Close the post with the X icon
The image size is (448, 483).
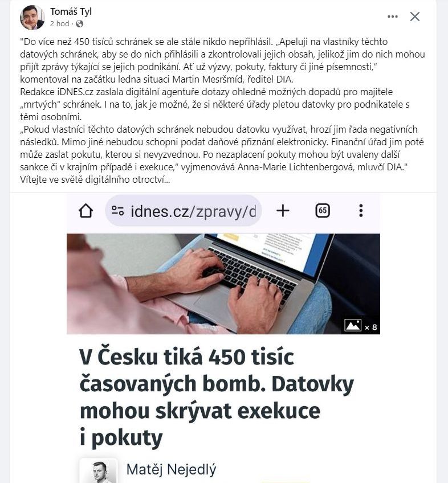click(x=415, y=17)
